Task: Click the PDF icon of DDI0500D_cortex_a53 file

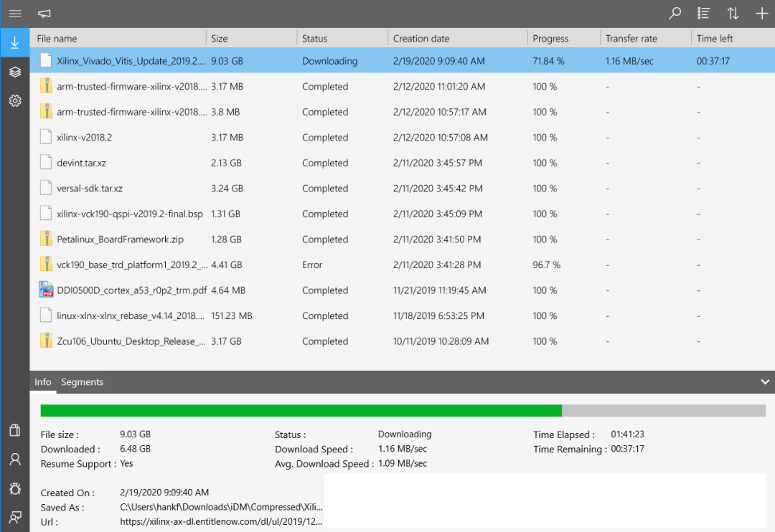Action: point(46,290)
